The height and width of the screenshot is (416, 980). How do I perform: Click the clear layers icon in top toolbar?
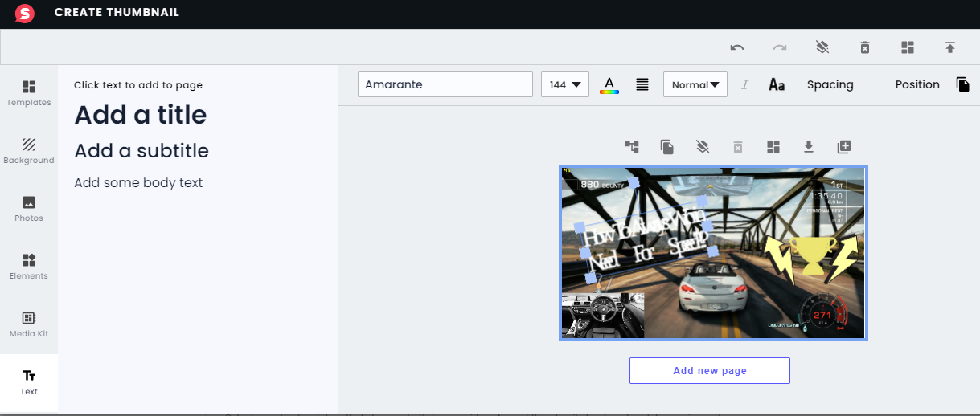(x=822, y=47)
